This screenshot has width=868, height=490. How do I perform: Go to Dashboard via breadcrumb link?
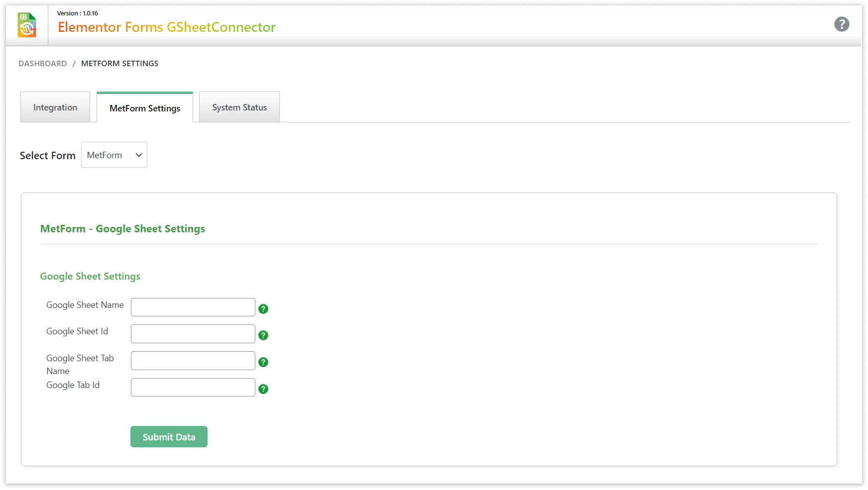(43, 64)
